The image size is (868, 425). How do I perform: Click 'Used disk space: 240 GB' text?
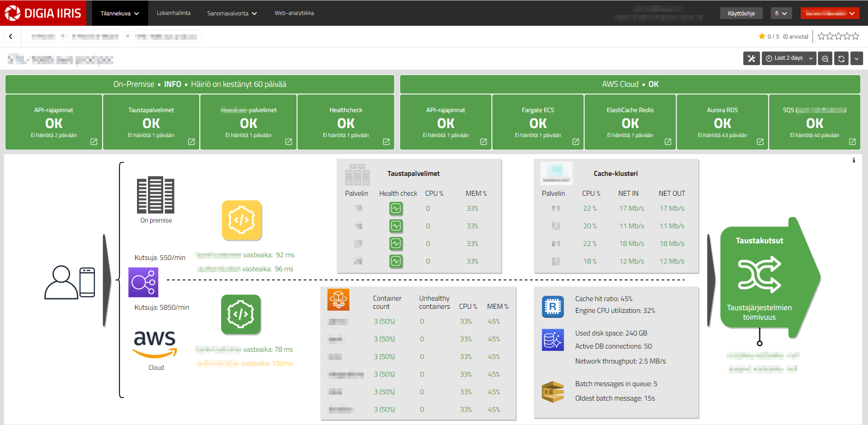(x=611, y=333)
